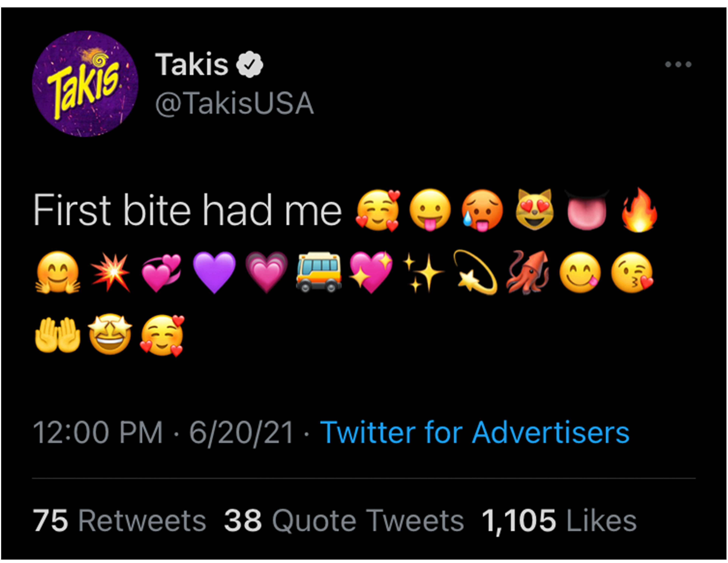Image resolution: width=728 pixels, height=563 pixels.
Task: Open the three-dot more options menu
Action: pyautogui.click(x=678, y=64)
